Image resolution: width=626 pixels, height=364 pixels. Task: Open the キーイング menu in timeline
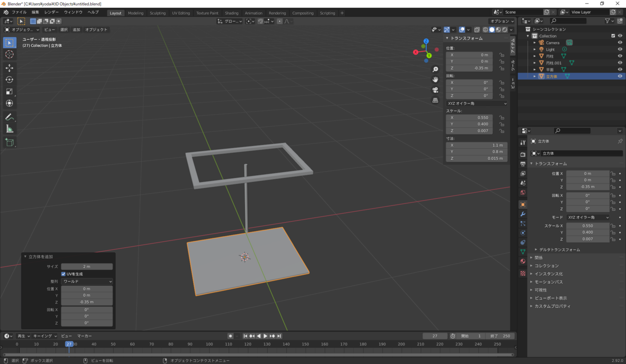pyautogui.click(x=45, y=336)
